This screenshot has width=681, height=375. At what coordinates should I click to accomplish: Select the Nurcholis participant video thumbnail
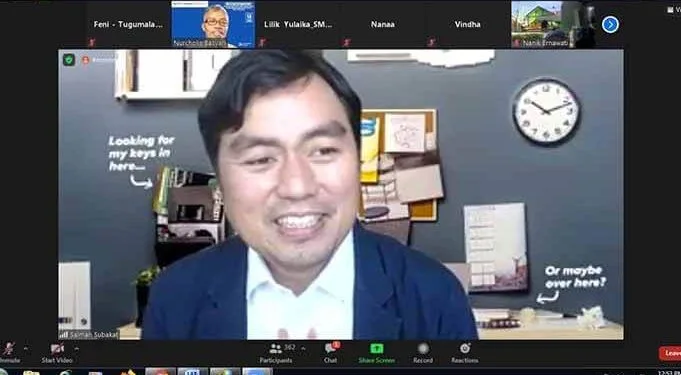tap(213, 24)
